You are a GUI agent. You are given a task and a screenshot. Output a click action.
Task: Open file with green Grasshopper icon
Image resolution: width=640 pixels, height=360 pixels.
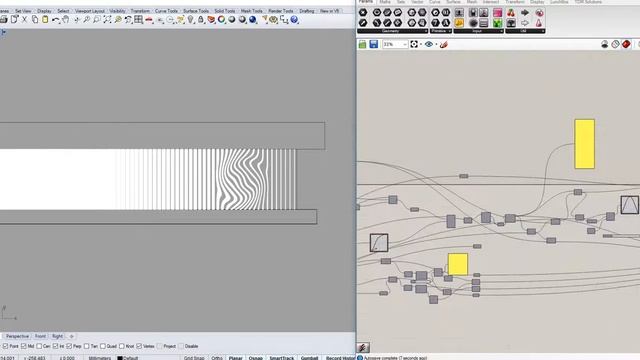(362, 44)
